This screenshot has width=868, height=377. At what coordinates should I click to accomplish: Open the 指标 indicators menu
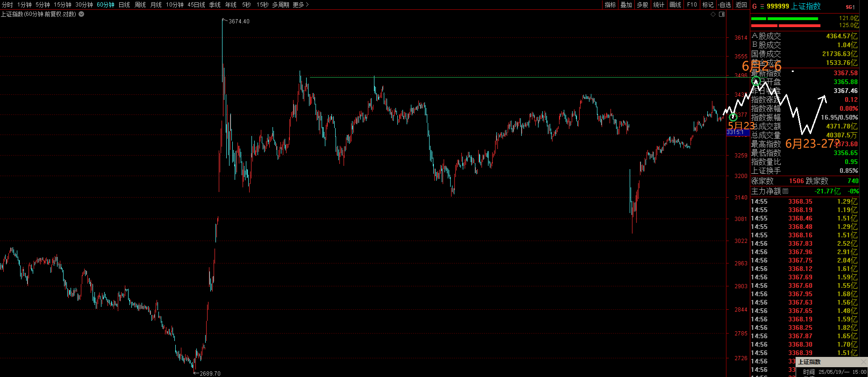click(610, 5)
